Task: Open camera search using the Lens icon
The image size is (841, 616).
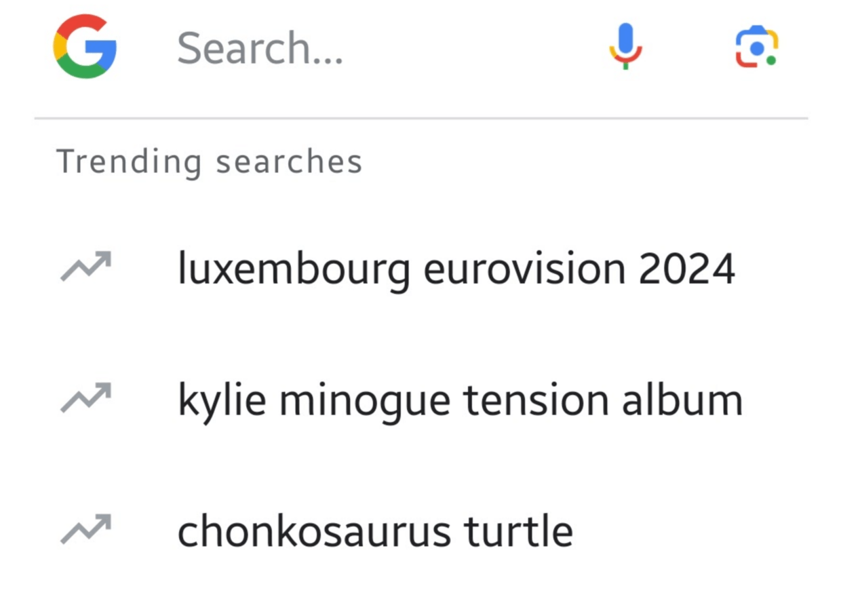Action: [758, 46]
